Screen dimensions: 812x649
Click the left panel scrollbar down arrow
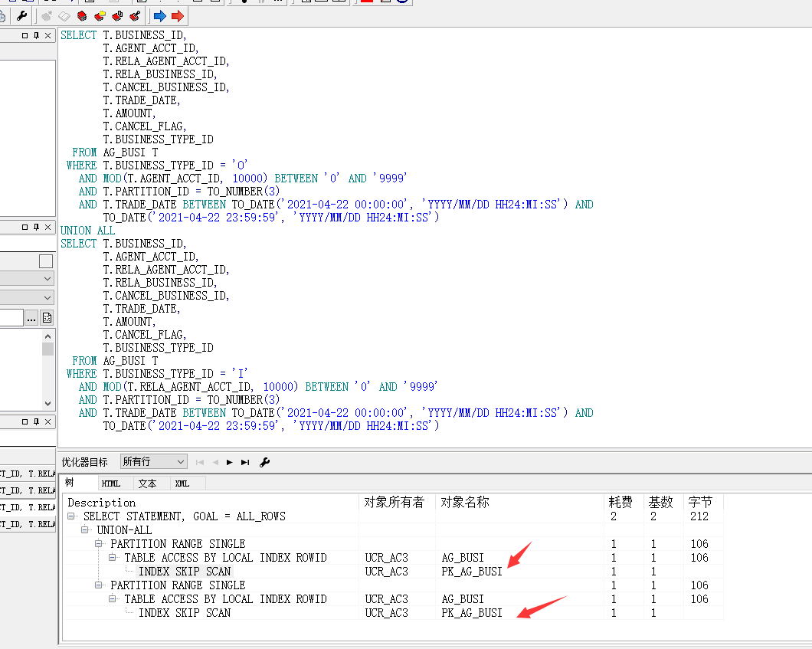click(47, 404)
